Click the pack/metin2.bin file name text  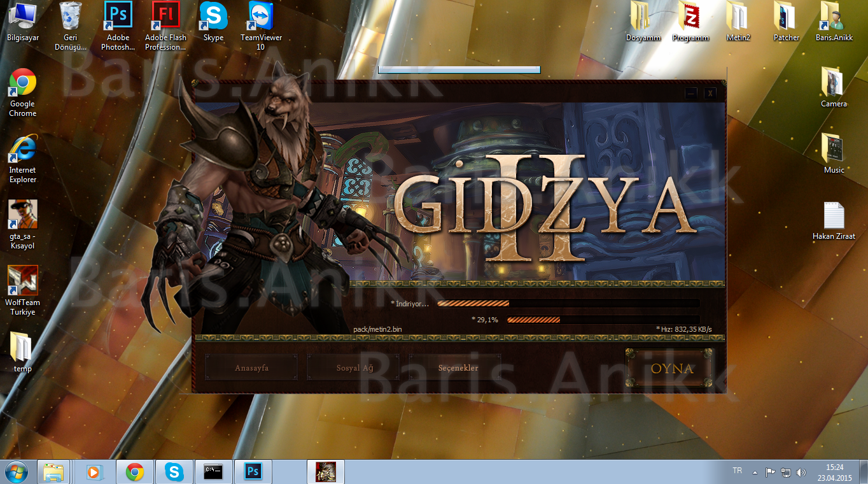(377, 329)
